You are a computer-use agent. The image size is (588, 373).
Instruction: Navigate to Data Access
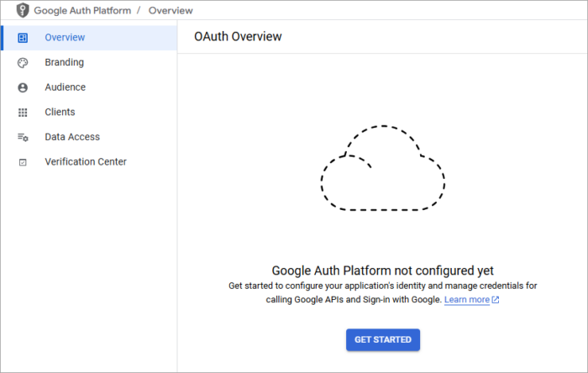pos(89,137)
